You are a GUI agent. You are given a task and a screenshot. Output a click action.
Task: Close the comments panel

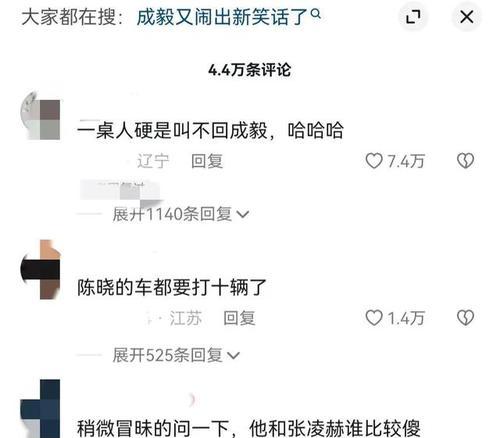467,17
